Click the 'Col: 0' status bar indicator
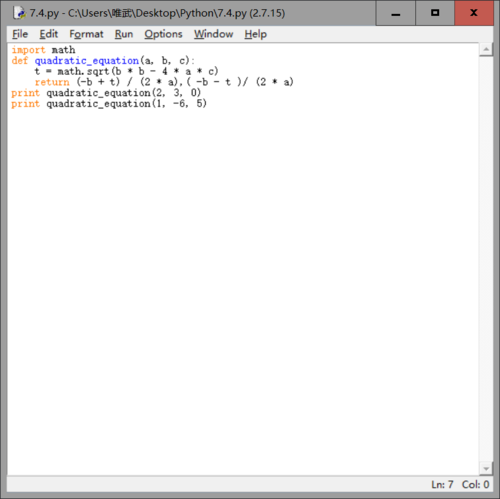Image resolution: width=500 pixels, height=499 pixels. point(476,484)
